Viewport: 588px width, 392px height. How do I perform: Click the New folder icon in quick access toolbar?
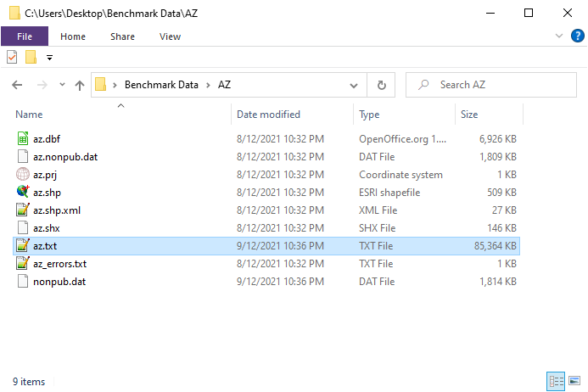pos(31,58)
